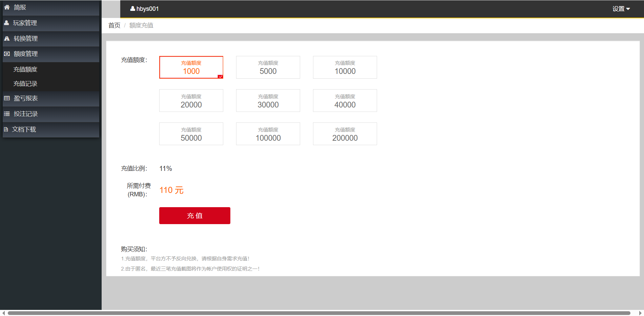Go to 首页 via breadcrumb link
The image size is (644, 316).
point(114,25)
